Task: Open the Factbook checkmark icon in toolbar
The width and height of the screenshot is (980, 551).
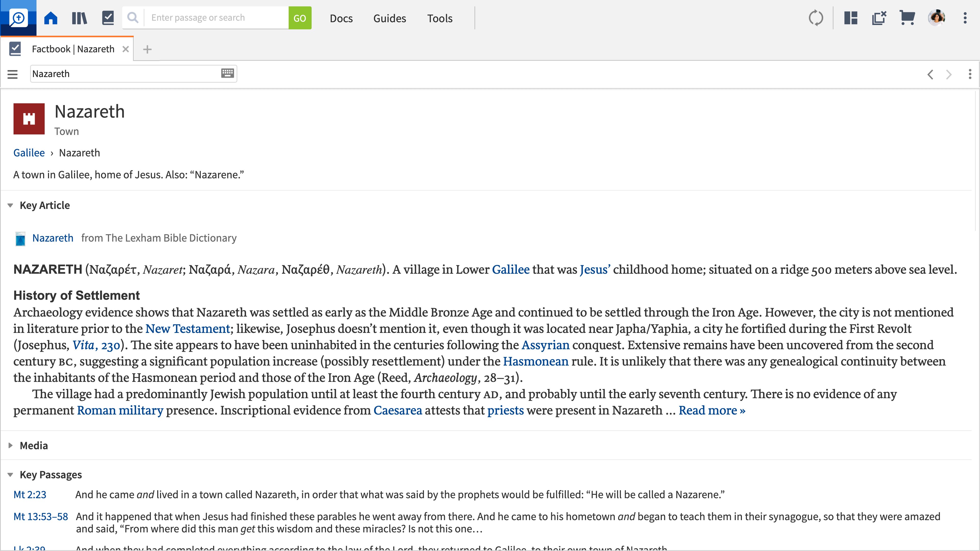Action: [x=108, y=18]
